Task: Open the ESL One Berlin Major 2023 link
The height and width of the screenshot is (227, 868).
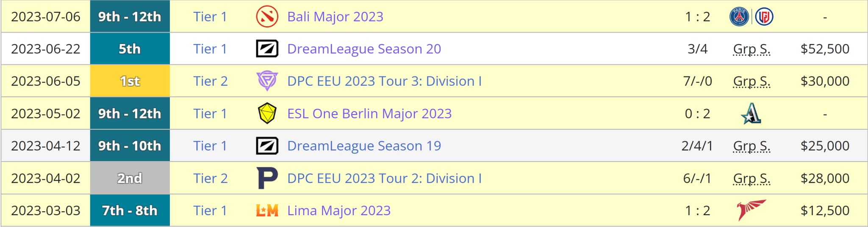Action: pyautogui.click(x=369, y=113)
